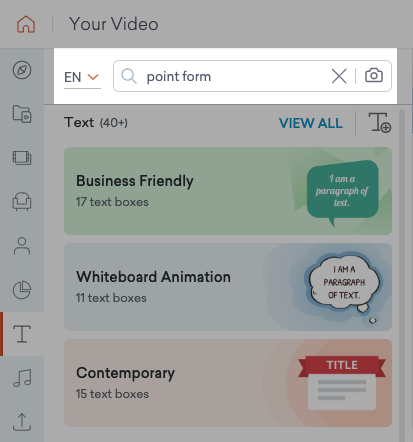Select the film strip scenes icon
Viewport: 413px width, 442px height.
(22, 158)
